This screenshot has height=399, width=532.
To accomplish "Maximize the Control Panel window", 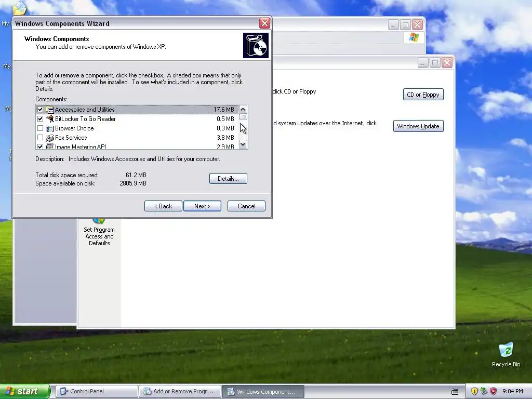I will (x=405, y=25).
